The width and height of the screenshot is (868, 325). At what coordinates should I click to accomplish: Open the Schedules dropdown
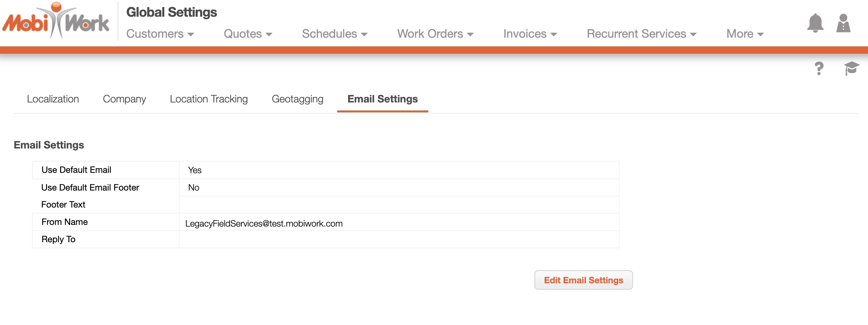pyautogui.click(x=334, y=34)
